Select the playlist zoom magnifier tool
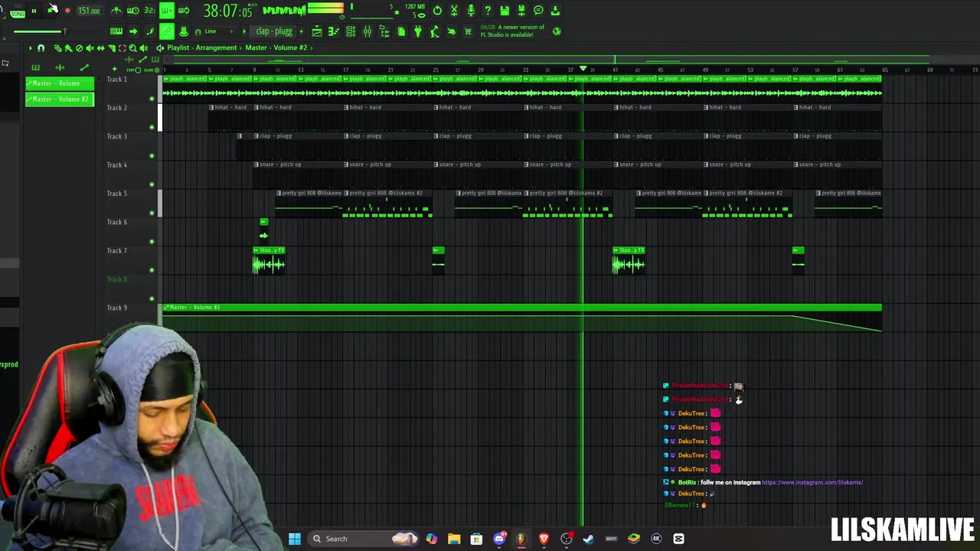This screenshot has height=551, width=980. [x=133, y=48]
